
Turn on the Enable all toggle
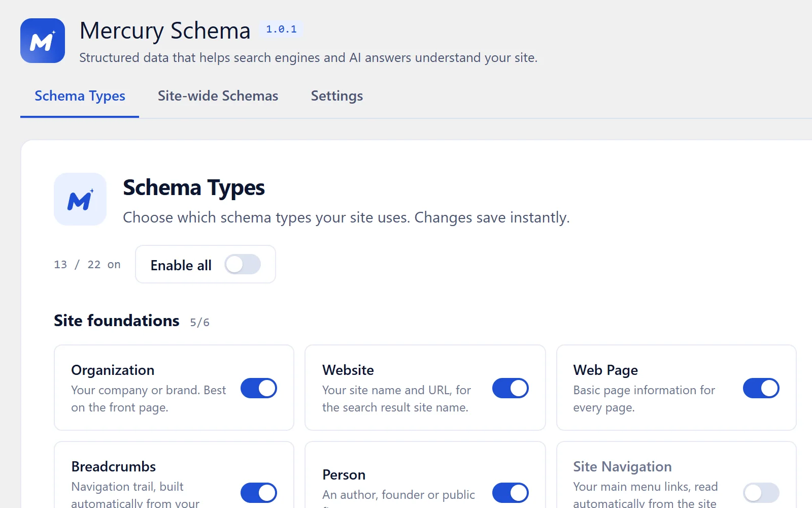[x=243, y=264]
